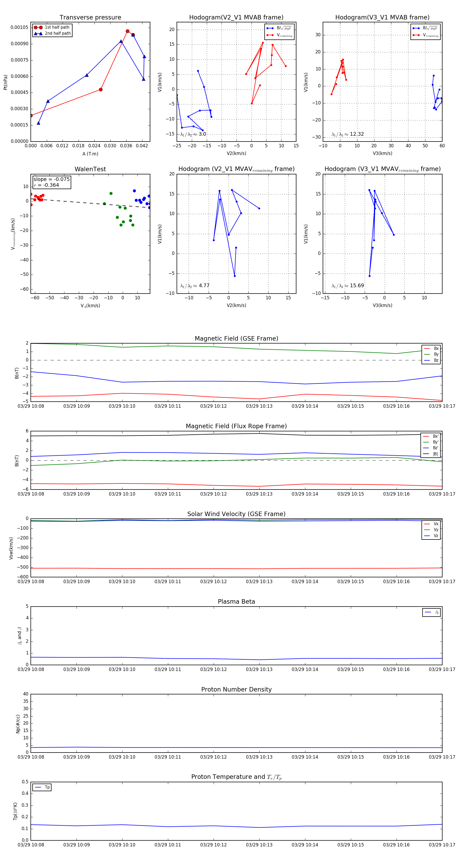Click '03/29 10:10' tick under Proton Number Density

click(122, 757)
